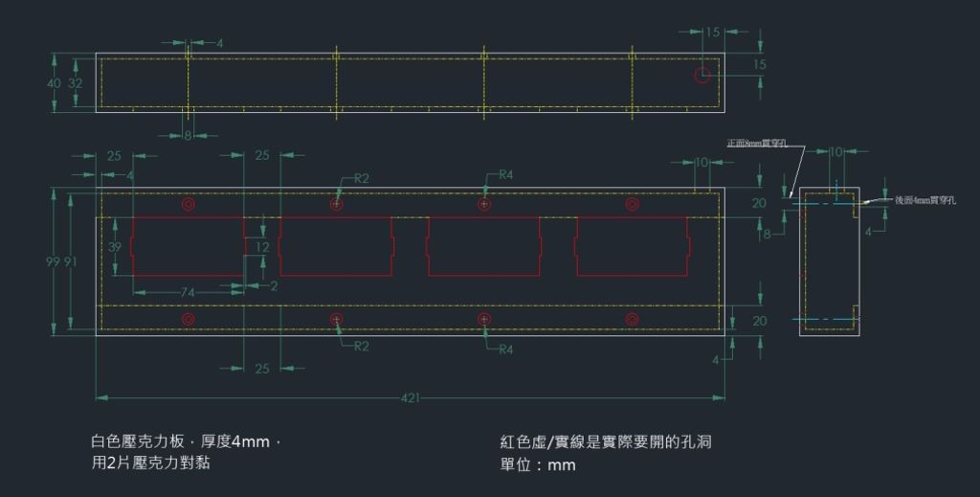Click the 32 dimension on top view
Viewport: 980px width, 497px height.
[x=75, y=82]
